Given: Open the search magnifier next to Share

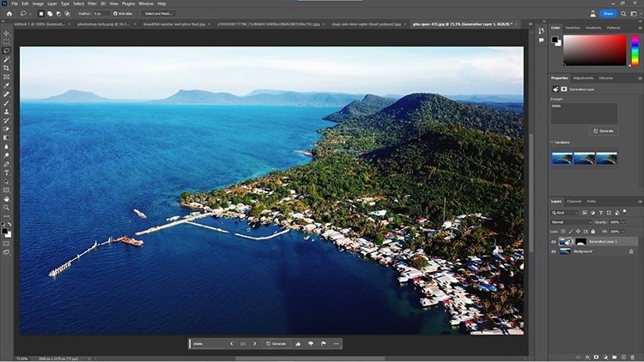Looking at the screenshot, I should (623, 14).
